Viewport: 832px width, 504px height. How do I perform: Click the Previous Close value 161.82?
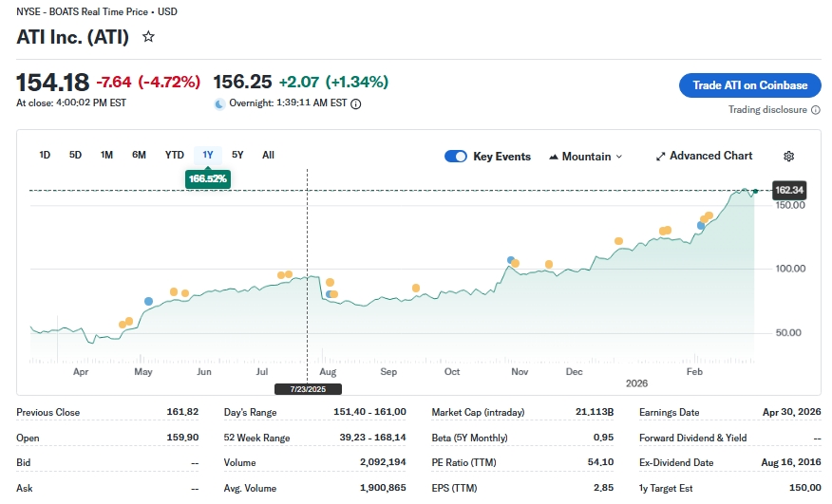(182, 412)
